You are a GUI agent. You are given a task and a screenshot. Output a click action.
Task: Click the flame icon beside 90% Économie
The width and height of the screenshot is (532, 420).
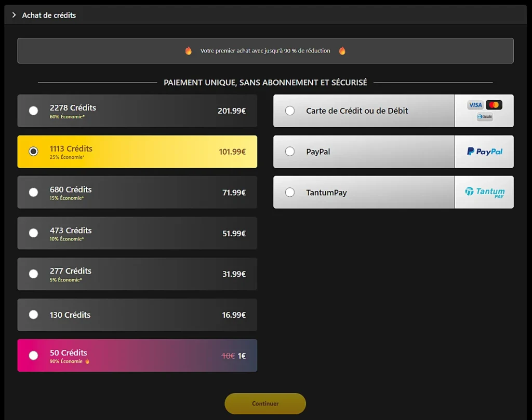[x=87, y=361]
